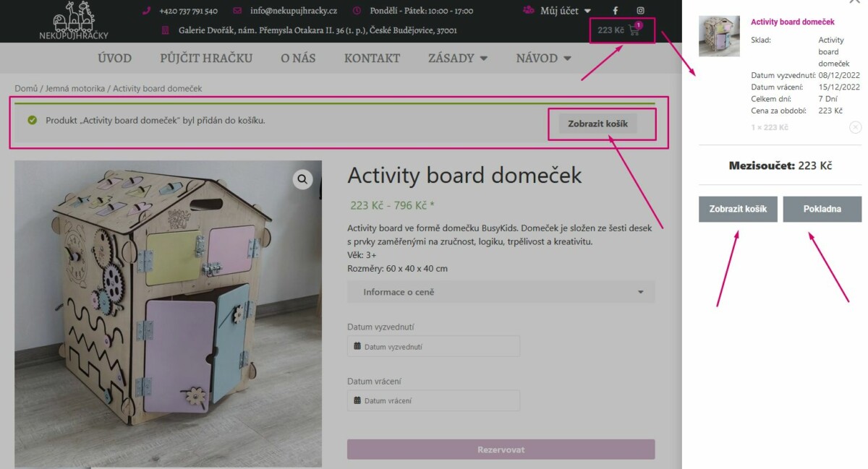Image resolution: width=868 pixels, height=469 pixels.
Task: Open the Kontakt menu item
Action: coord(372,59)
